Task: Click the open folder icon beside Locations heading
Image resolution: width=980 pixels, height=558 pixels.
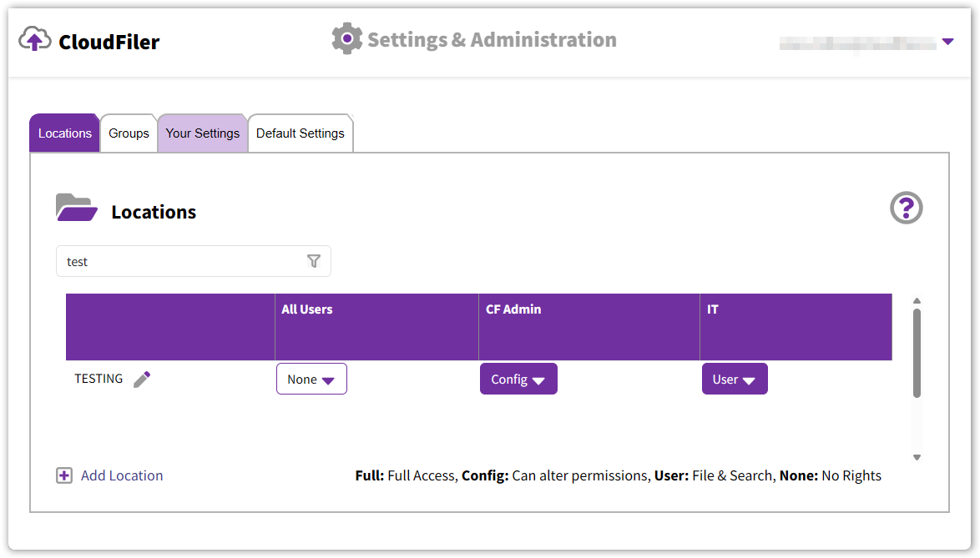Action: point(77,209)
